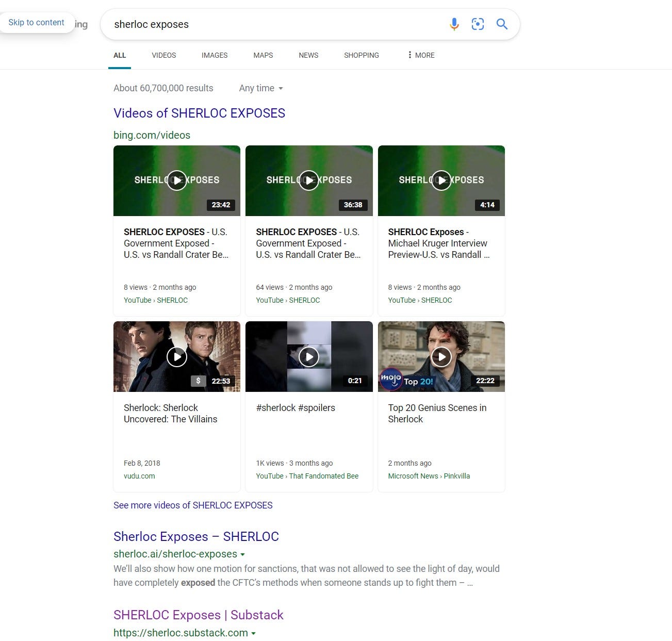Click the 36:38 duration badge
This screenshot has width=672, height=641.
tap(353, 205)
